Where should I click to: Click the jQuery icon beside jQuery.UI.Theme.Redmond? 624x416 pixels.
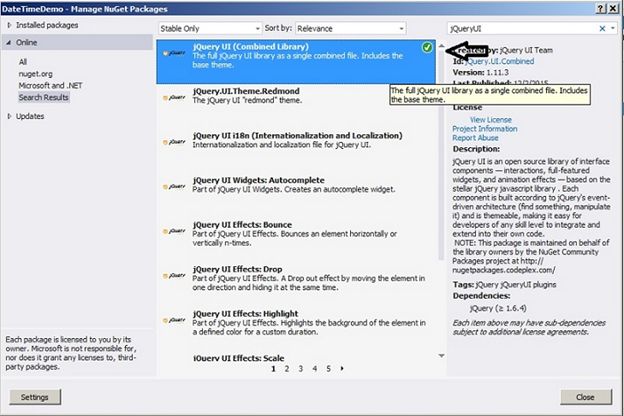coord(174,98)
